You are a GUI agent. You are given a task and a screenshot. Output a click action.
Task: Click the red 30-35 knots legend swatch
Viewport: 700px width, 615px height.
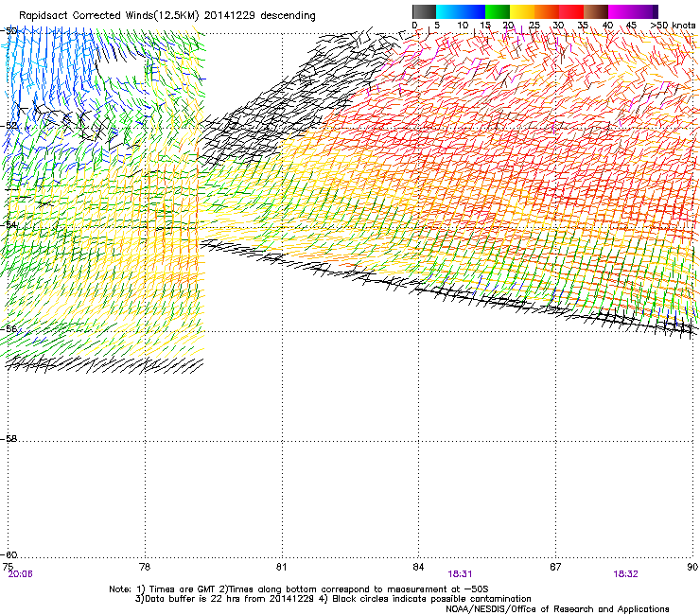click(x=571, y=11)
